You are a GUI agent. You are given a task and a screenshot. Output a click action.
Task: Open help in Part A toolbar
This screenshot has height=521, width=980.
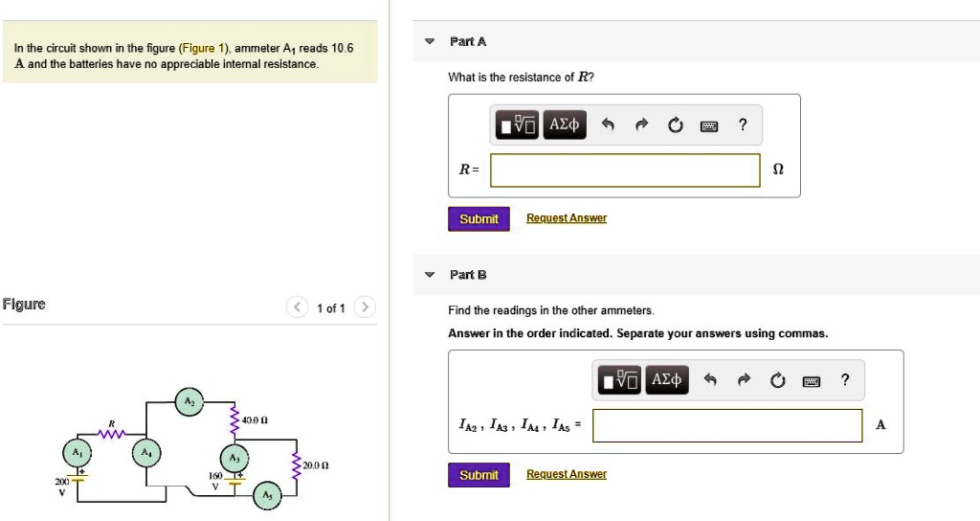(743, 125)
